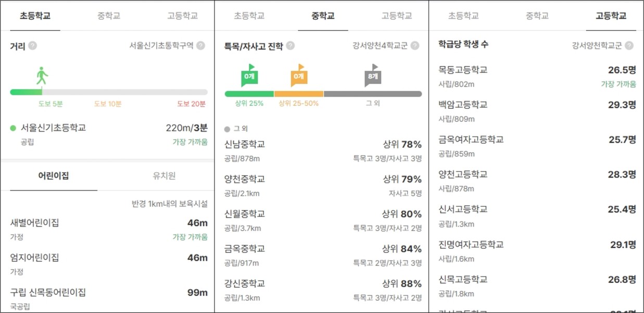Screen dimensions: 644x313
Task: Open 신남중학교 school details
Action: (x=323, y=151)
